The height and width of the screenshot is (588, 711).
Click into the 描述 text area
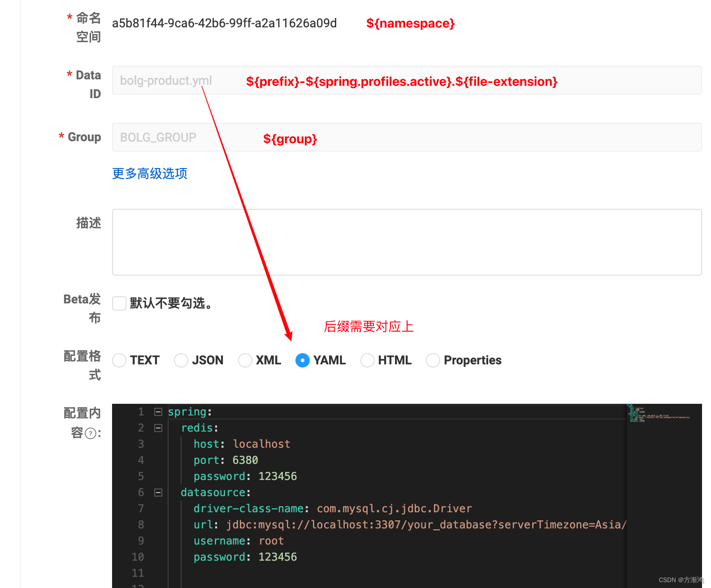click(x=407, y=242)
